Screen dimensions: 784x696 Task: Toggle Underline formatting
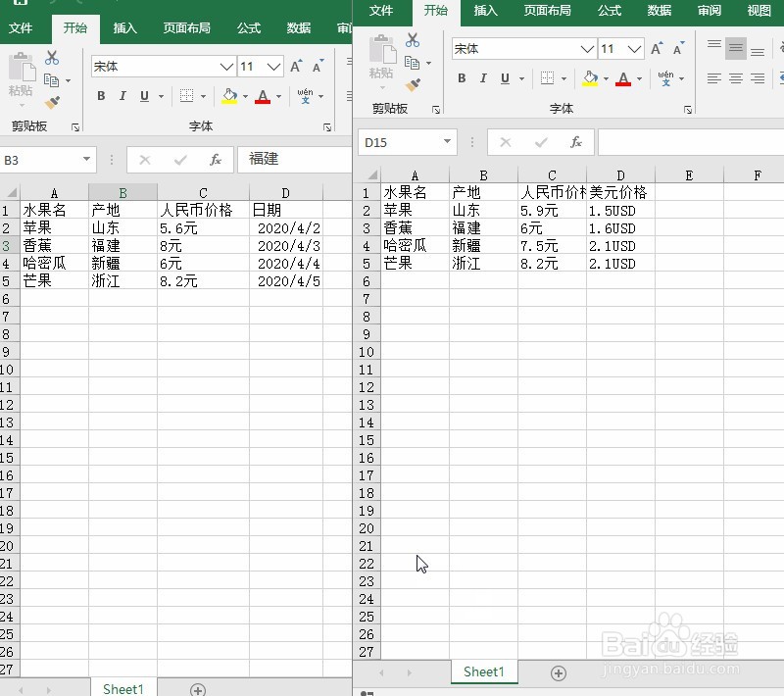pos(503,78)
